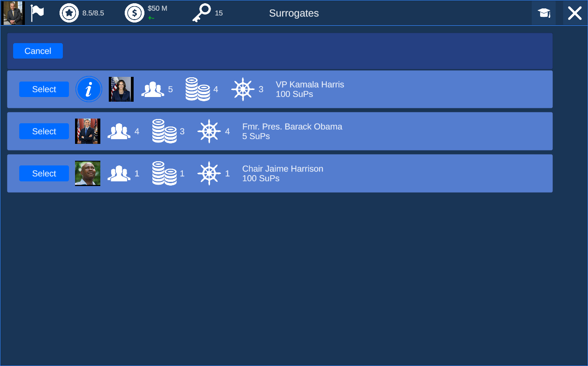The height and width of the screenshot is (366, 588).
Task: Click ship wheel icon in Harris row
Action: 243,89
